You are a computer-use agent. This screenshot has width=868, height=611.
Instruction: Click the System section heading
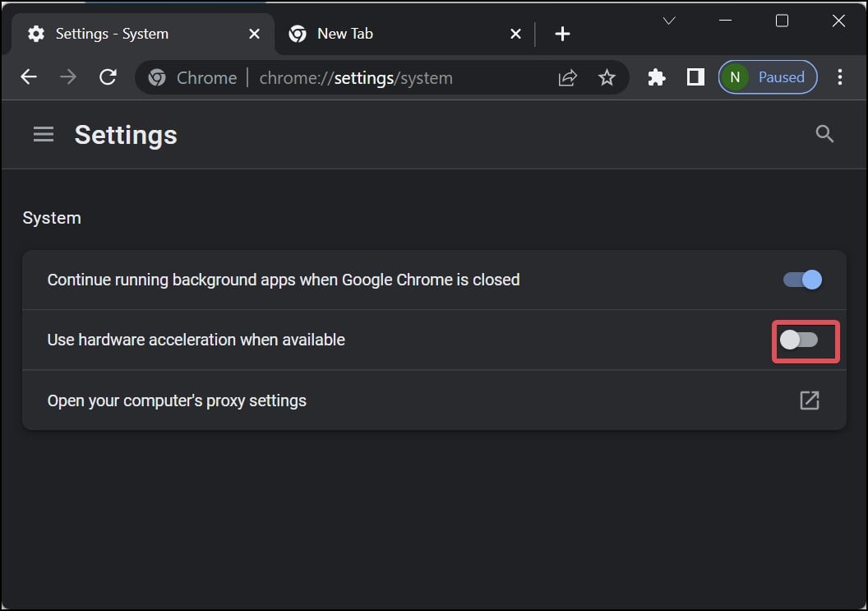click(x=52, y=218)
